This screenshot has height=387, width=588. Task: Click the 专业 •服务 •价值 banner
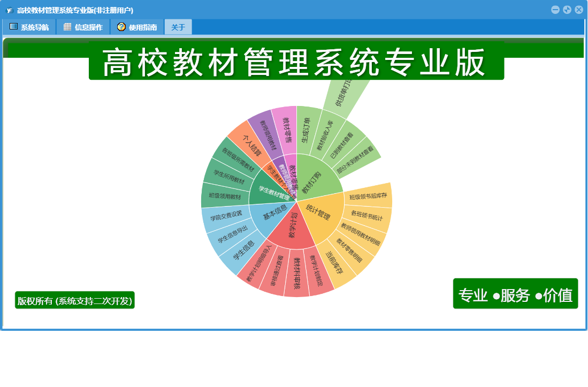[x=515, y=294]
